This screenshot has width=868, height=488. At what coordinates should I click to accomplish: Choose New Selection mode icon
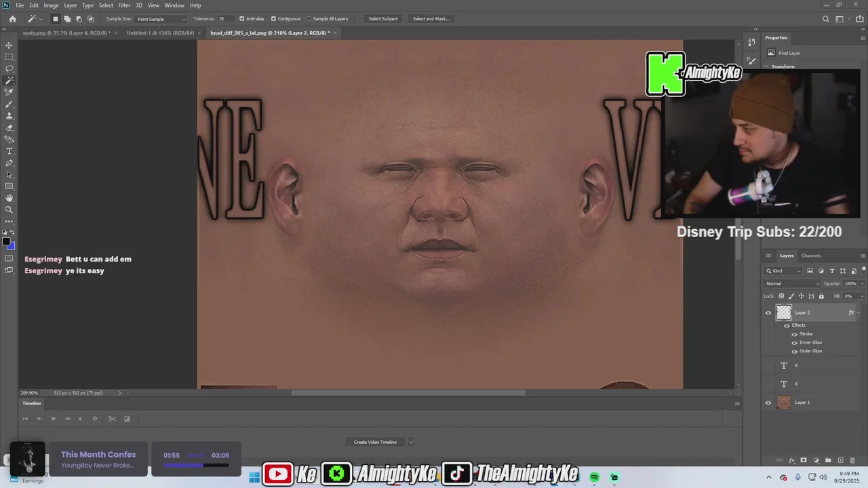tap(56, 19)
